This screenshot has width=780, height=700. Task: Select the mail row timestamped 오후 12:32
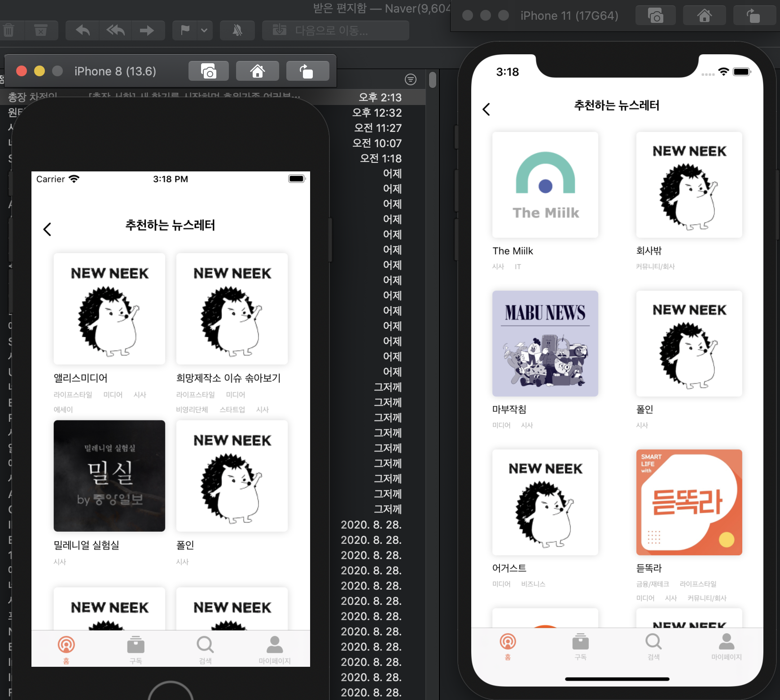(213, 112)
